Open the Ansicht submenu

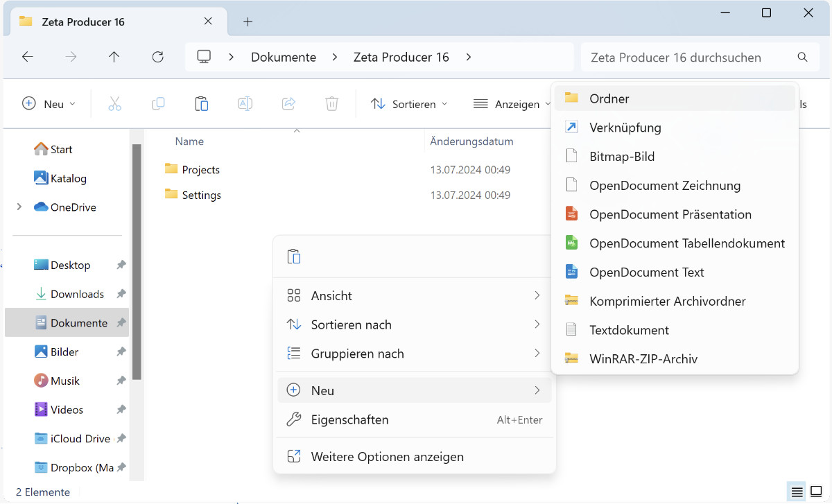pyautogui.click(x=415, y=295)
